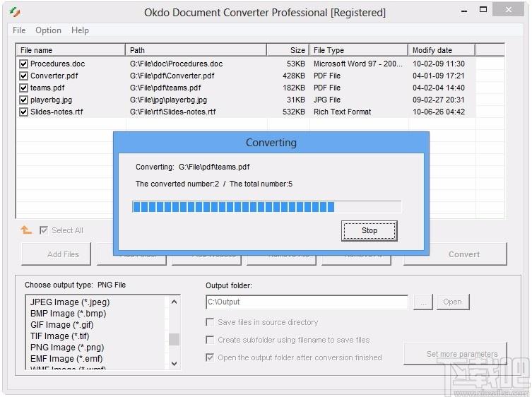The image size is (532, 397).
Task: Open the Option menu
Action: (48, 30)
